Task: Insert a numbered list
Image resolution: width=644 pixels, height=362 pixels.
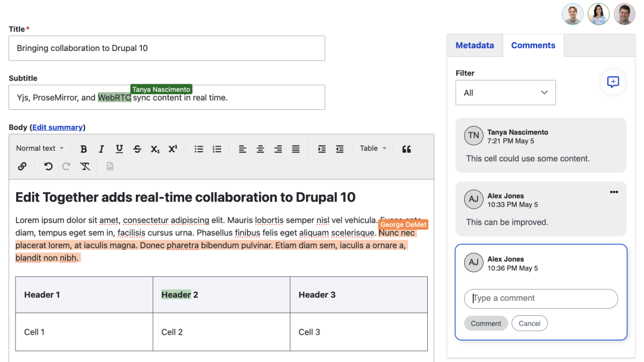Action: (217, 149)
